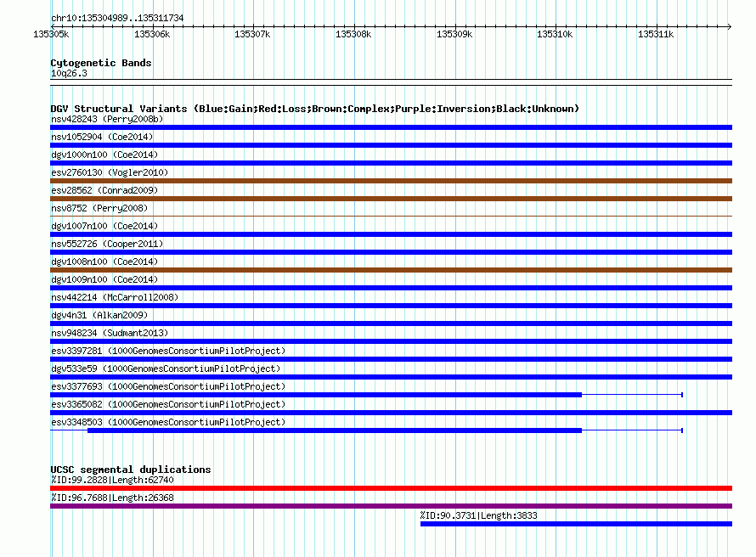Select the blue bar under nsv552726

coord(391,252)
